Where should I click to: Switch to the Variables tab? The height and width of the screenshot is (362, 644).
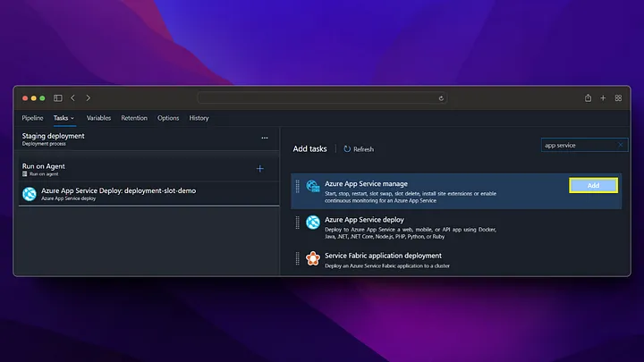point(98,118)
